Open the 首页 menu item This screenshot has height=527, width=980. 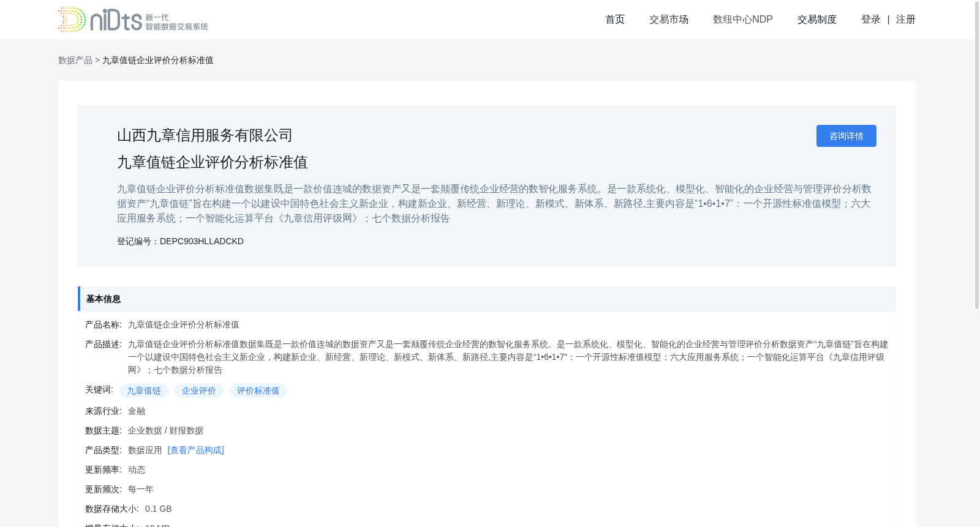[615, 20]
